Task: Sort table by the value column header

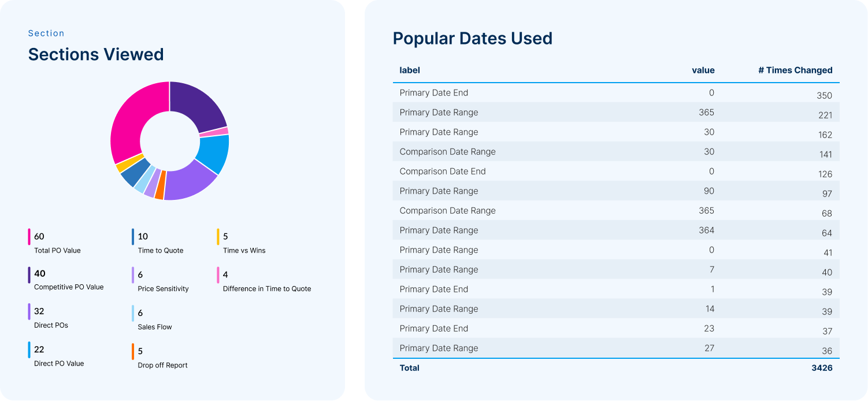Action: [703, 70]
